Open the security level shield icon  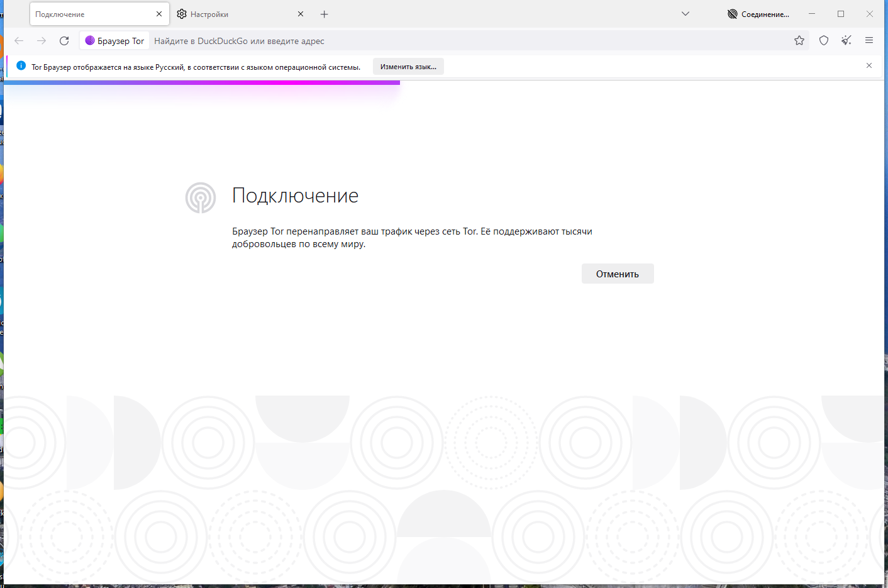pyautogui.click(x=824, y=41)
